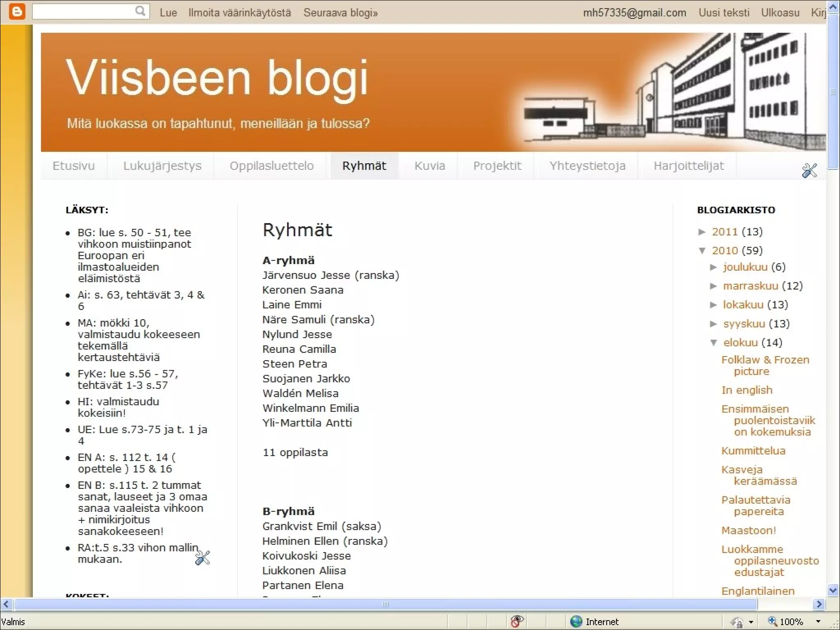Click Uusi teksti to create a post
Image resolution: width=840 pixels, height=630 pixels.
(724, 13)
